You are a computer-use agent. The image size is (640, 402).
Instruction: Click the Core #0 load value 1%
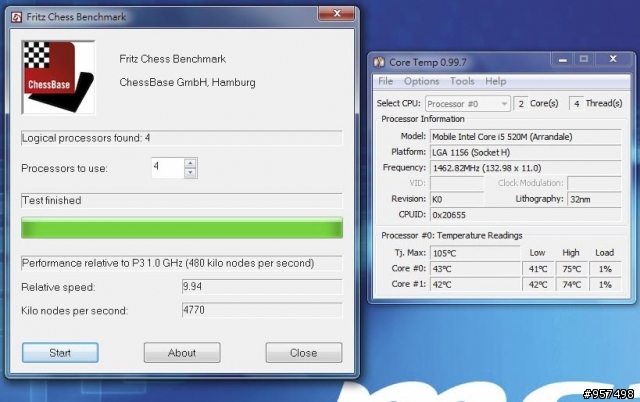(605, 269)
